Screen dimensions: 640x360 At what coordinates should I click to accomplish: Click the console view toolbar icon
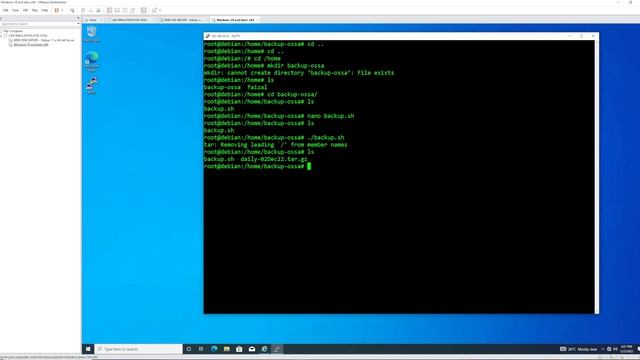click(x=143, y=10)
